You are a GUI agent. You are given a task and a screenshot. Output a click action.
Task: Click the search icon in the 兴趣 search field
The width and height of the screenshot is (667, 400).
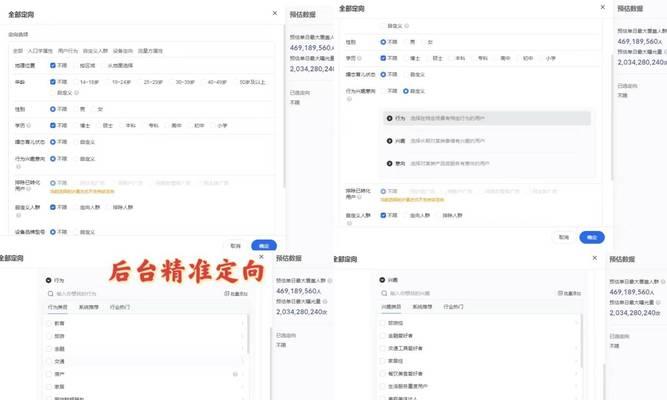pos(384,293)
